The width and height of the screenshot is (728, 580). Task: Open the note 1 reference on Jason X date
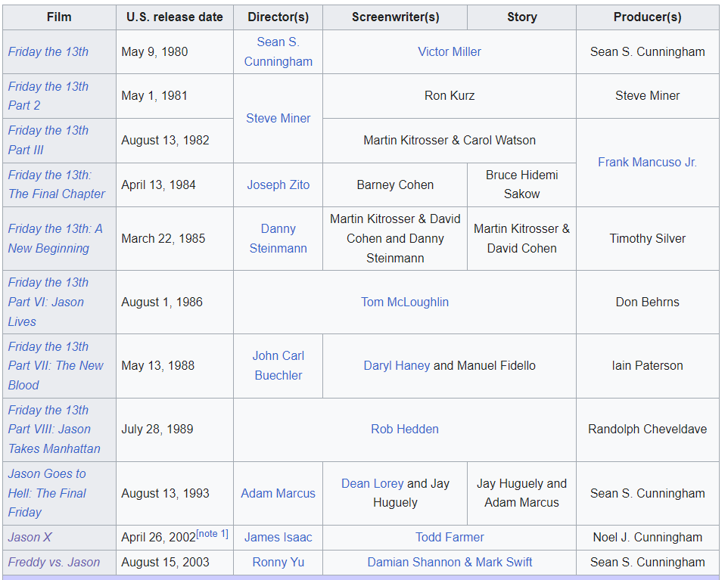click(x=212, y=534)
